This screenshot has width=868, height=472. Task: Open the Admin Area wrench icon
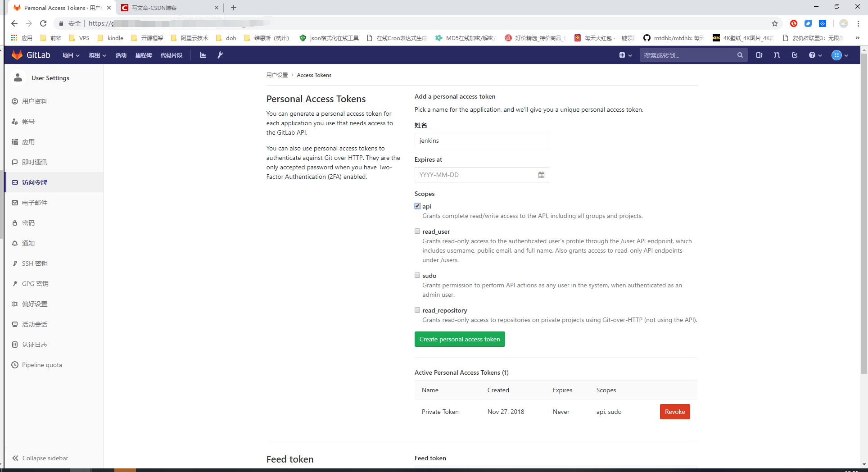(220, 55)
